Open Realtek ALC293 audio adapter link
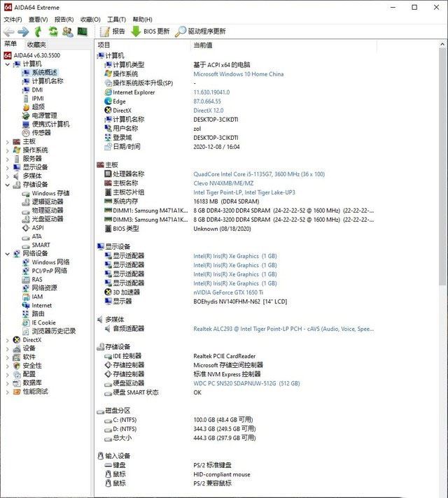 pos(283,329)
